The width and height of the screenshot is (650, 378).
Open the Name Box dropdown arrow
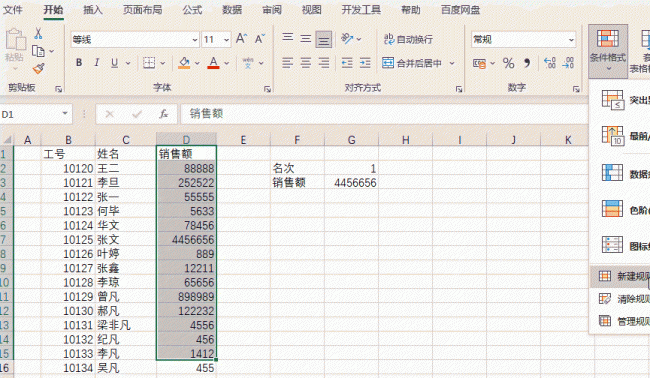65,114
